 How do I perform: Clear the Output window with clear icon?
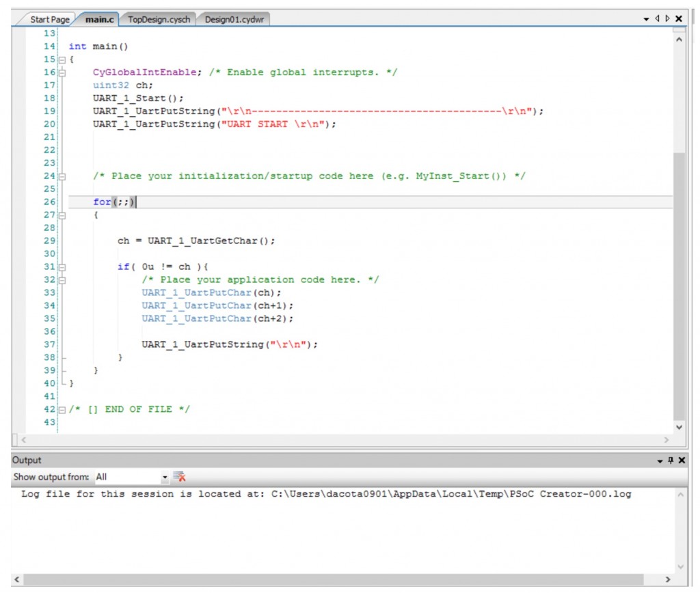[180, 477]
